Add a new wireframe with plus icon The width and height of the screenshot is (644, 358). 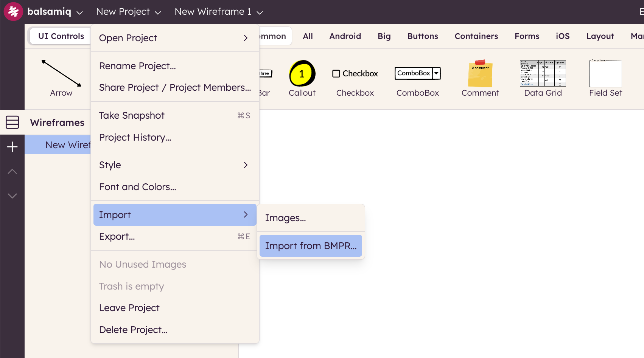point(12,147)
